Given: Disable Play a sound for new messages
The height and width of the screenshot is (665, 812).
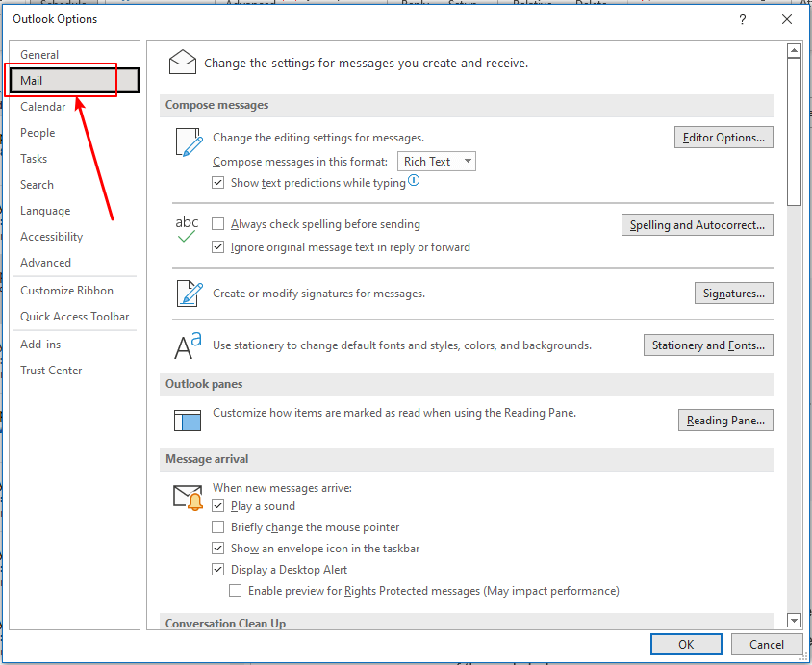Looking at the screenshot, I should (218, 506).
